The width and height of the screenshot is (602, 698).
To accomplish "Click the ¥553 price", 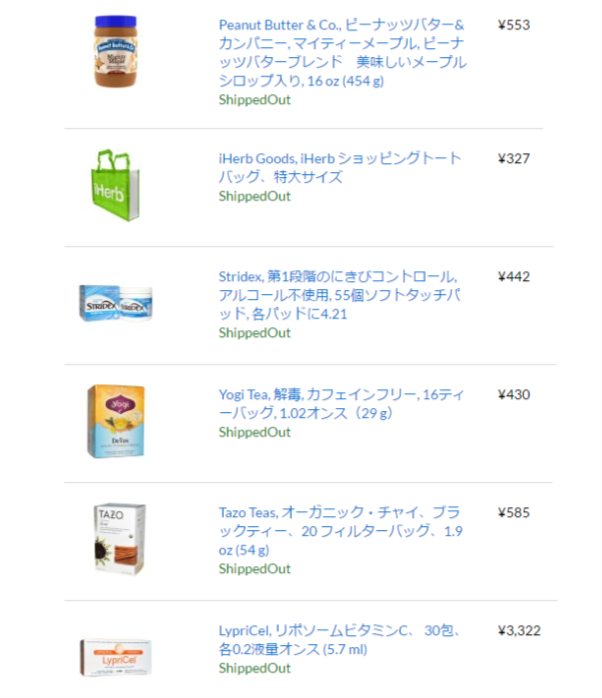I will point(513,25).
